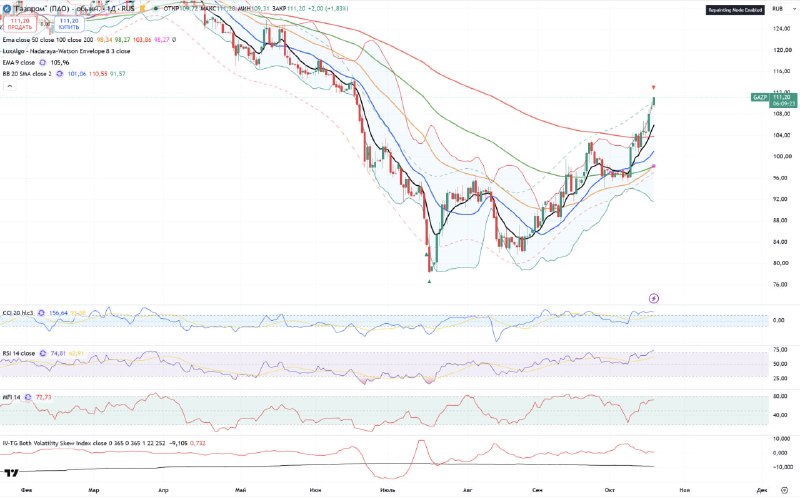
Task: Click the 111,20 КУПИТЬ buy button
Action: [69, 24]
